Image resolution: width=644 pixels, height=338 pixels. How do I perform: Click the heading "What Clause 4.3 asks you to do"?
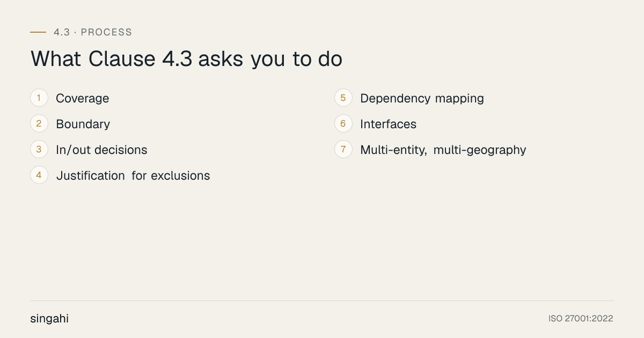(186, 59)
